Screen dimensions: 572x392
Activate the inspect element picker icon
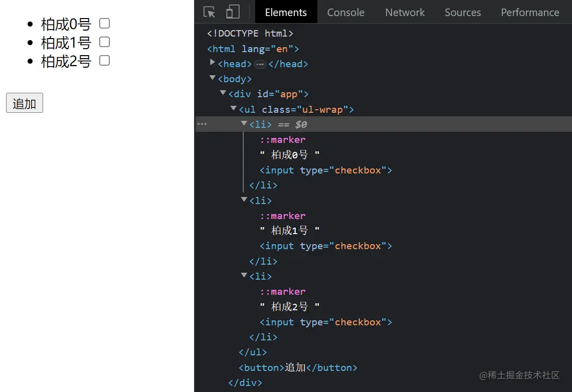point(210,12)
